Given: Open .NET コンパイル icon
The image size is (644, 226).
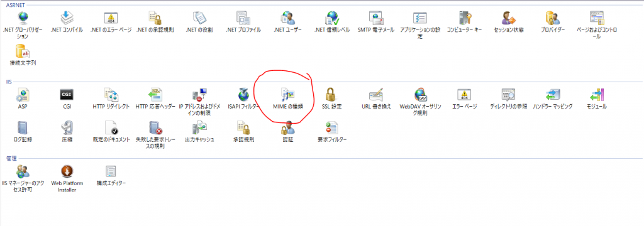Looking at the screenshot, I should pyautogui.click(x=67, y=18).
